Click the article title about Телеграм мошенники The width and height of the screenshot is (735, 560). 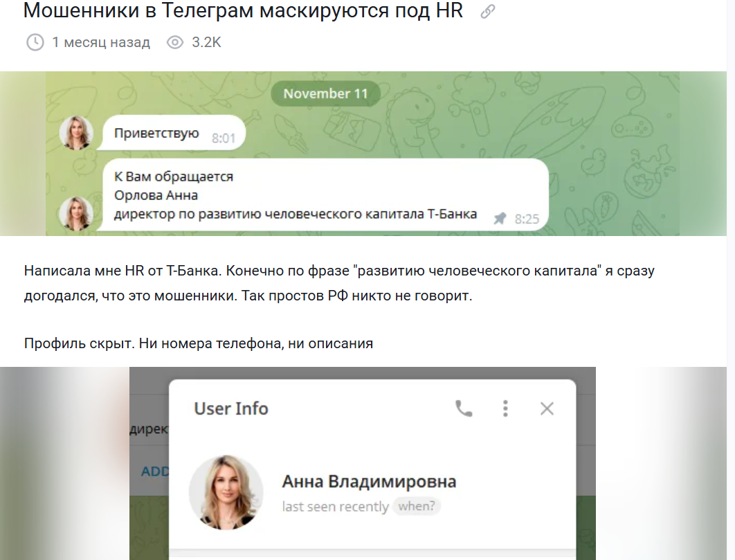click(x=242, y=11)
